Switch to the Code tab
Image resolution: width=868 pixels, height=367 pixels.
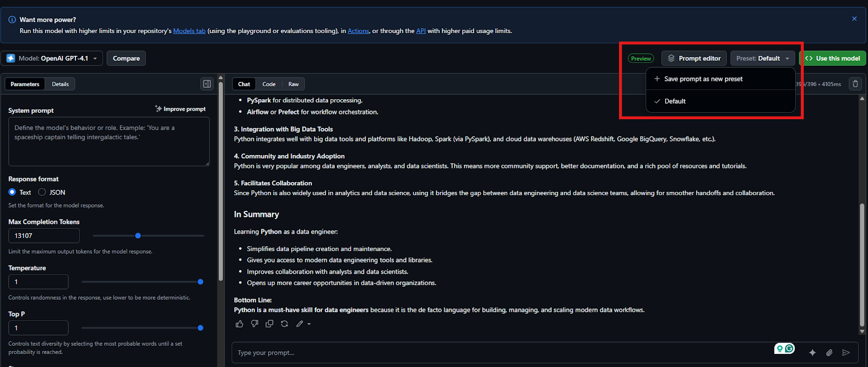(x=269, y=84)
